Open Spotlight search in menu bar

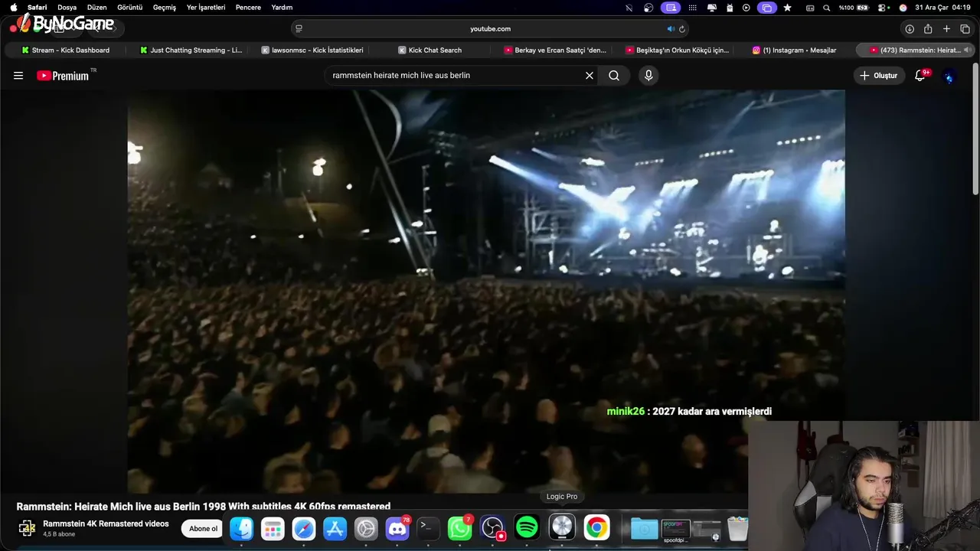pyautogui.click(x=827, y=8)
